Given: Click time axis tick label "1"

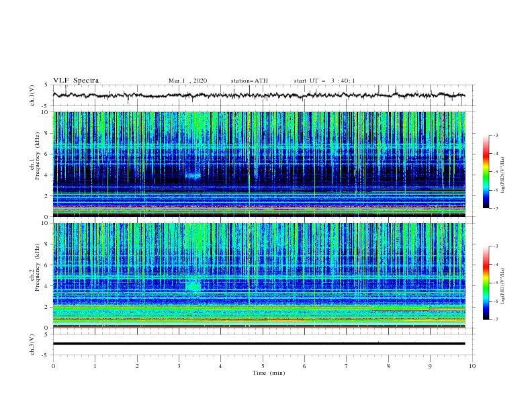Looking at the screenshot, I should coord(95,366).
